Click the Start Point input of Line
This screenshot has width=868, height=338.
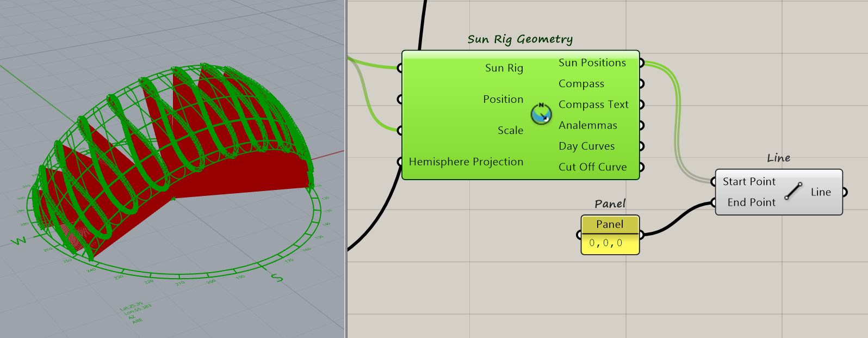(x=749, y=182)
